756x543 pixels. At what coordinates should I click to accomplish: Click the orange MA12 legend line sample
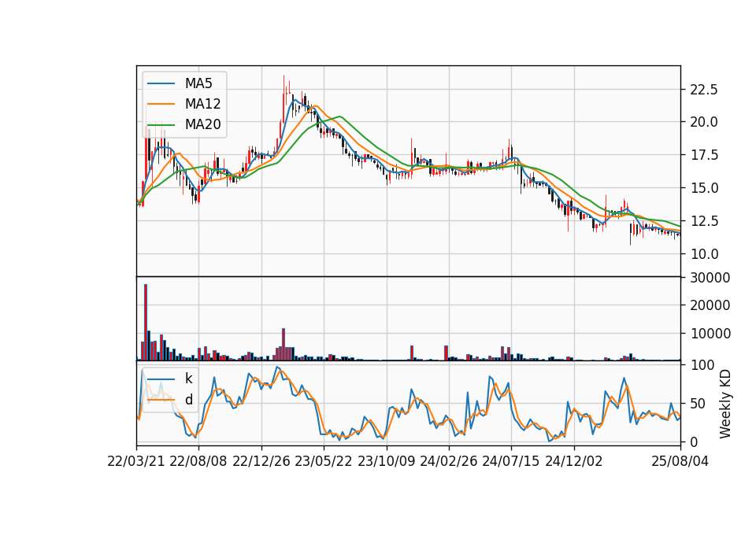161,104
